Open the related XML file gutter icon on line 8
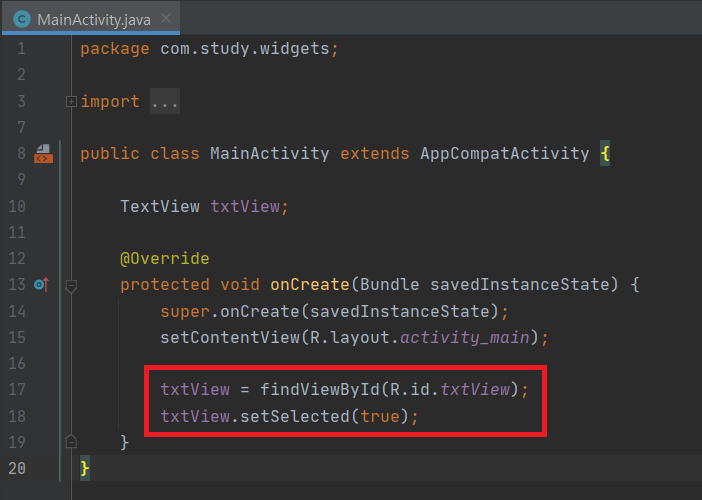This screenshot has height=500, width=702. [43, 154]
